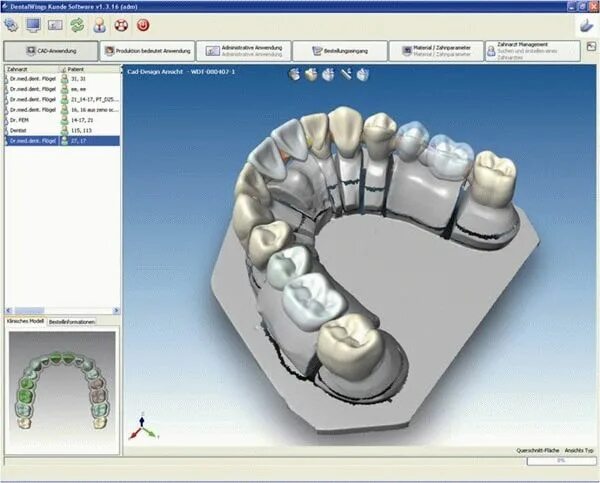This screenshot has width=600, height=483.
Task: Select the Dr. FEM dentist row
Action: (x=62, y=120)
